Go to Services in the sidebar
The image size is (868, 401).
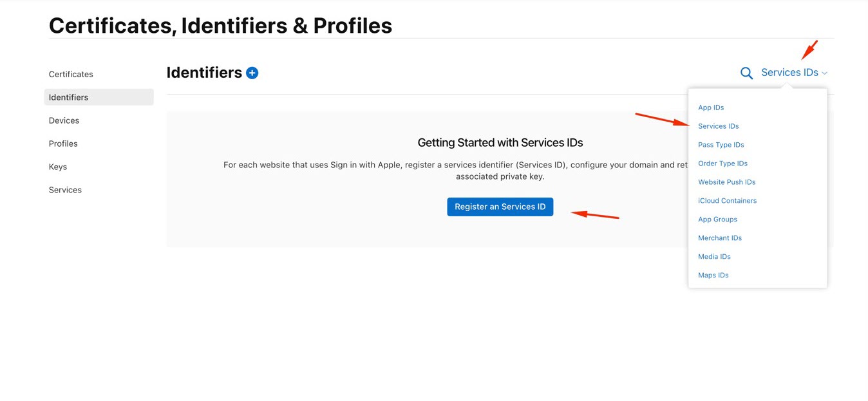click(x=65, y=190)
